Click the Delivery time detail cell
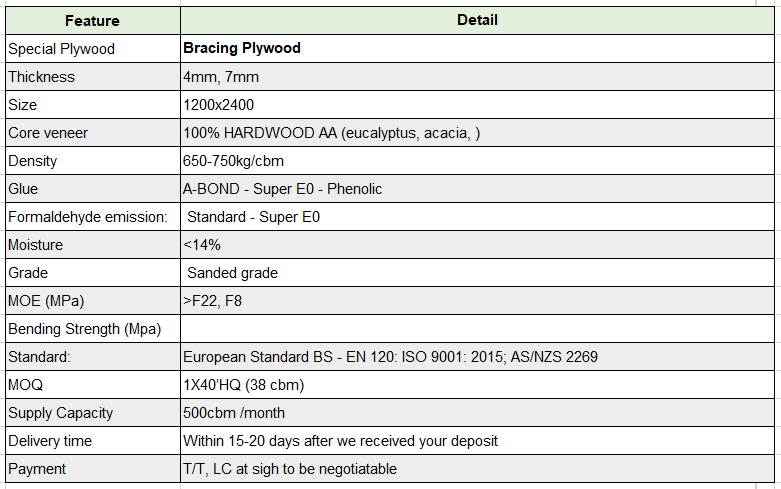781x489 pixels. pyautogui.click(x=477, y=440)
